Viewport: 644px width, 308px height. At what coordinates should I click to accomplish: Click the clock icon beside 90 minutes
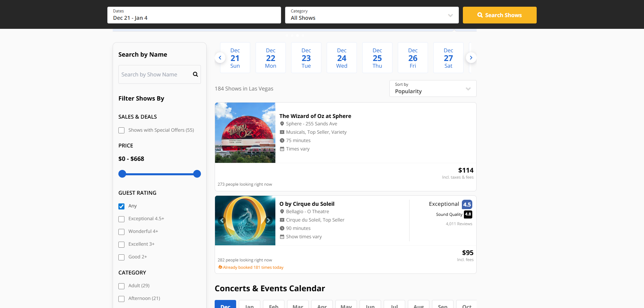click(282, 229)
